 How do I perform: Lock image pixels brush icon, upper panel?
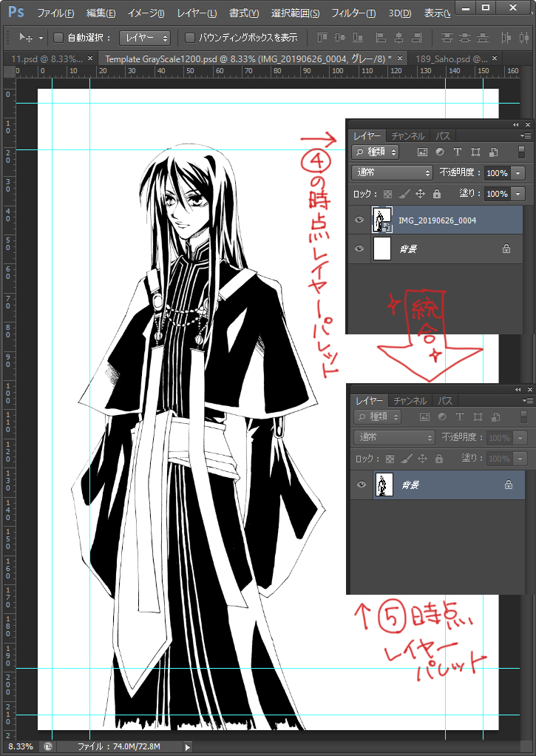pos(404,193)
